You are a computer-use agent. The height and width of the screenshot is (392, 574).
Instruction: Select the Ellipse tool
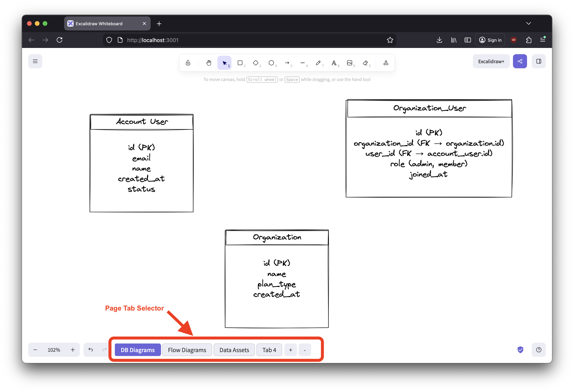click(x=271, y=63)
